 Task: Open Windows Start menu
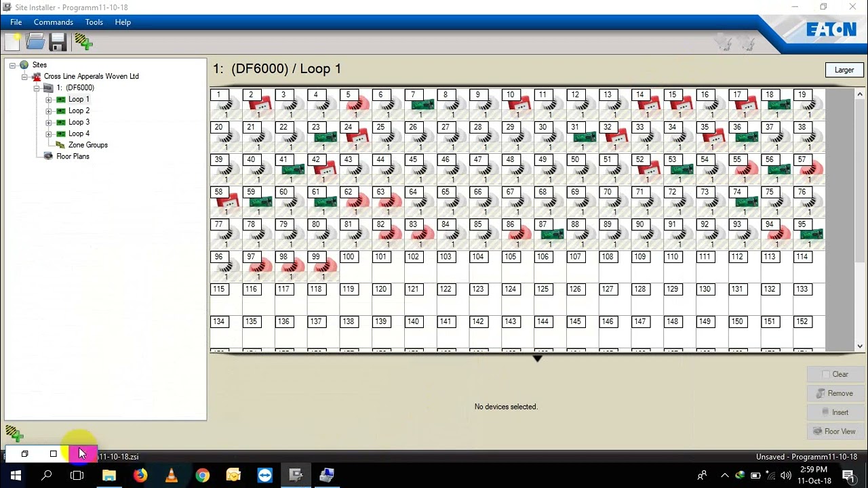point(16,475)
